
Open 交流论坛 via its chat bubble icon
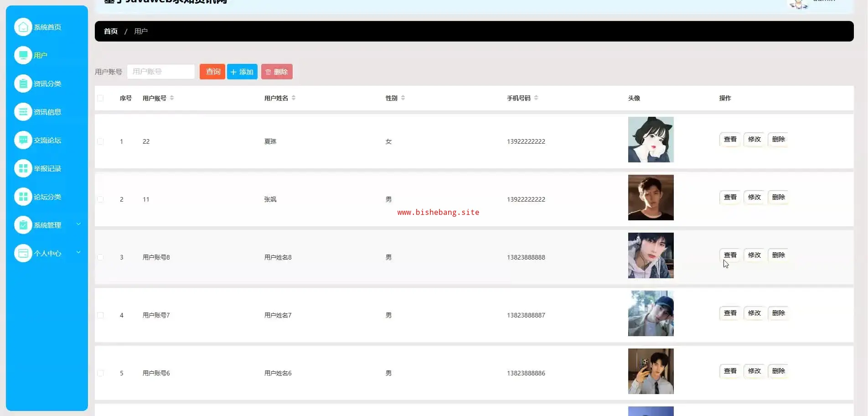tap(23, 140)
